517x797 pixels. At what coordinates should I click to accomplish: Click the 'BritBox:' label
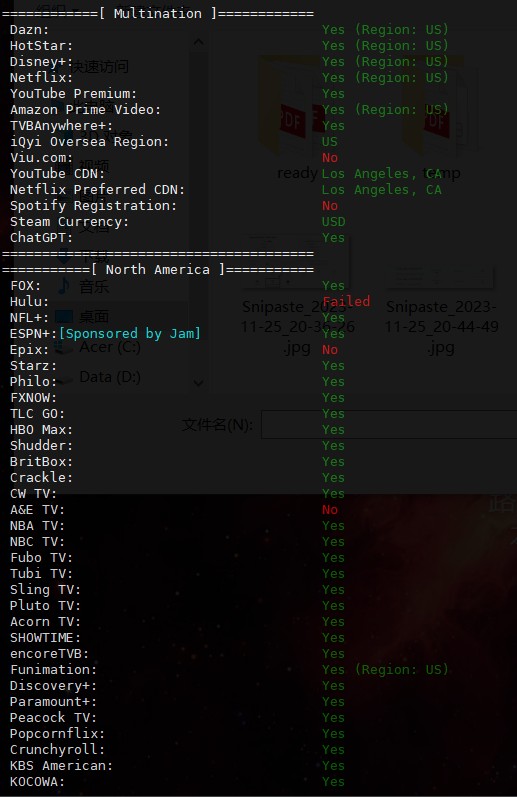click(42, 462)
